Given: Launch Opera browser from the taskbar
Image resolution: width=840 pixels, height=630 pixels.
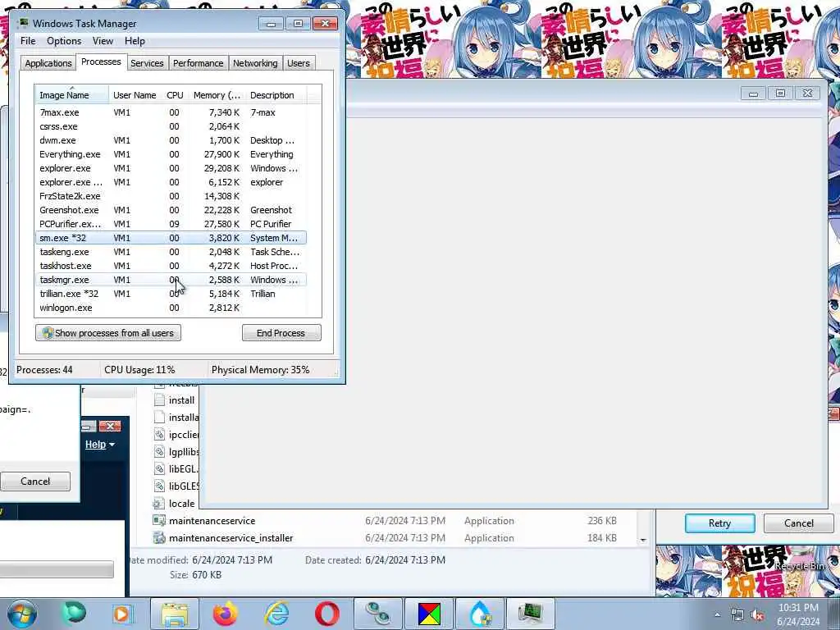Looking at the screenshot, I should (x=326, y=614).
